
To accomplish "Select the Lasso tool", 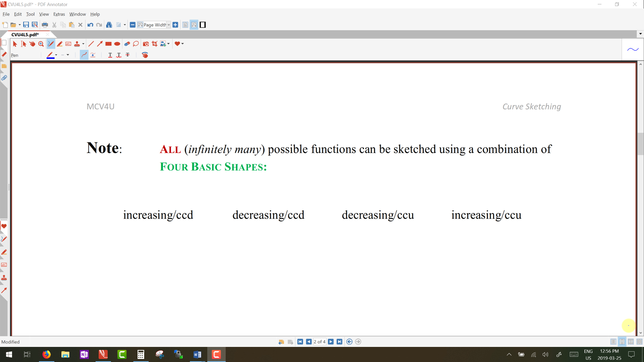I will click(136, 44).
